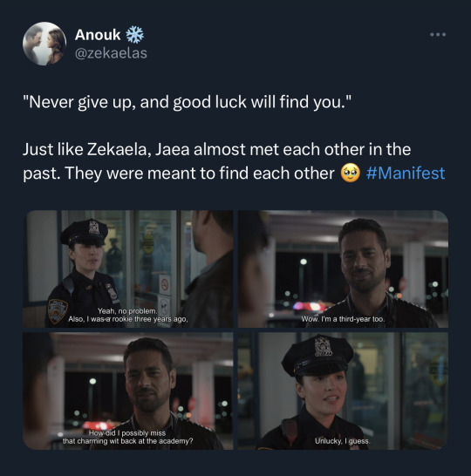Viewport: 471px width, 476px height.
Task: Open the image captioned 'Yeah, no problem.'
Action: [x=128, y=269]
